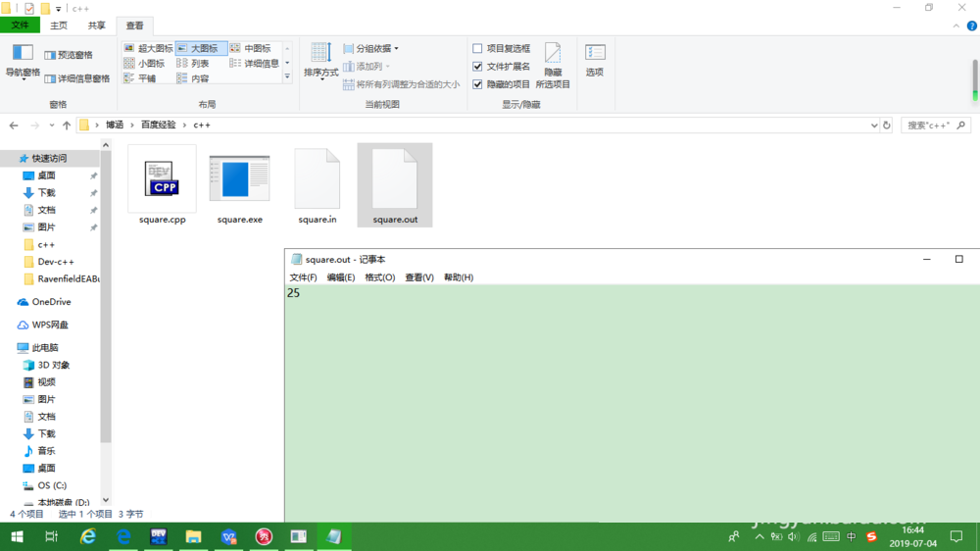Open the 文件 (File) ribbon tab
The height and width of the screenshot is (551, 980).
tap(20, 25)
